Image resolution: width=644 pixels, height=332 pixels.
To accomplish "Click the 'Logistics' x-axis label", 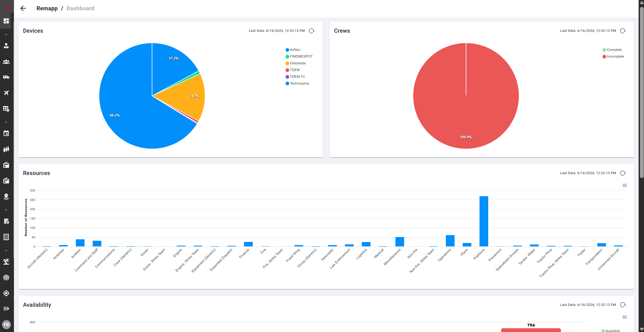I will [361, 254].
